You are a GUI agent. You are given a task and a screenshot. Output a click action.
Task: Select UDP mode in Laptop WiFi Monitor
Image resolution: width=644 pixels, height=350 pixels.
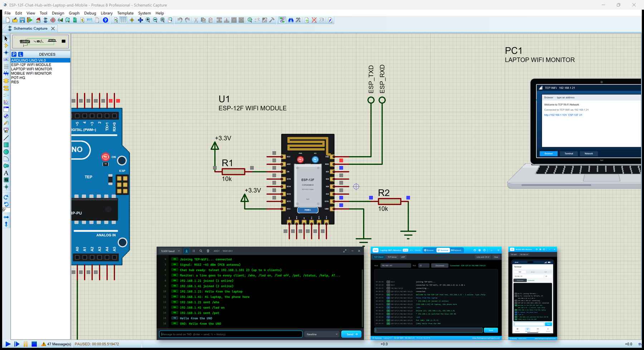click(x=403, y=257)
